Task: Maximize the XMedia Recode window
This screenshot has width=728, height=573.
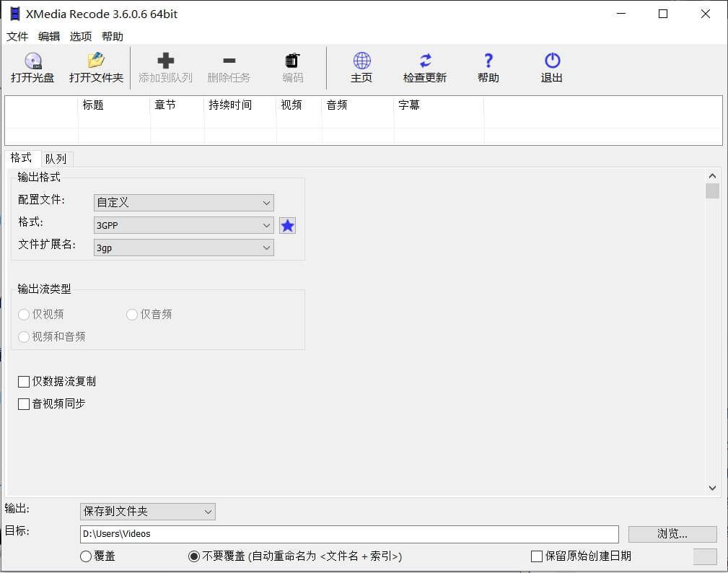Action: click(x=663, y=14)
